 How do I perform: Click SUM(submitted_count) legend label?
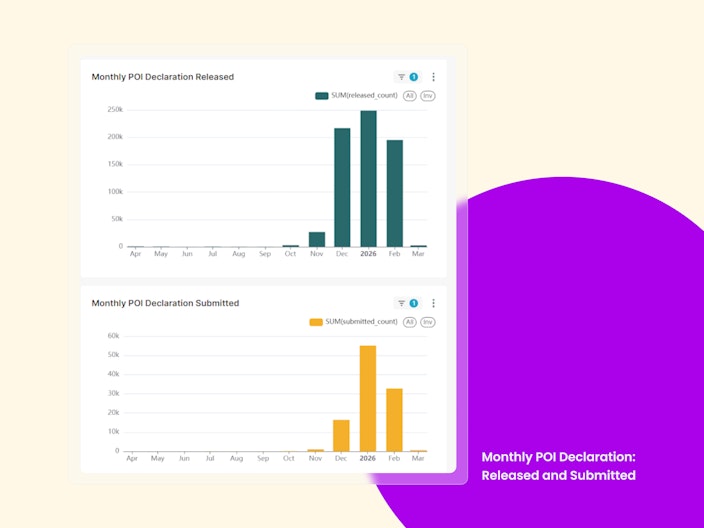(361, 322)
